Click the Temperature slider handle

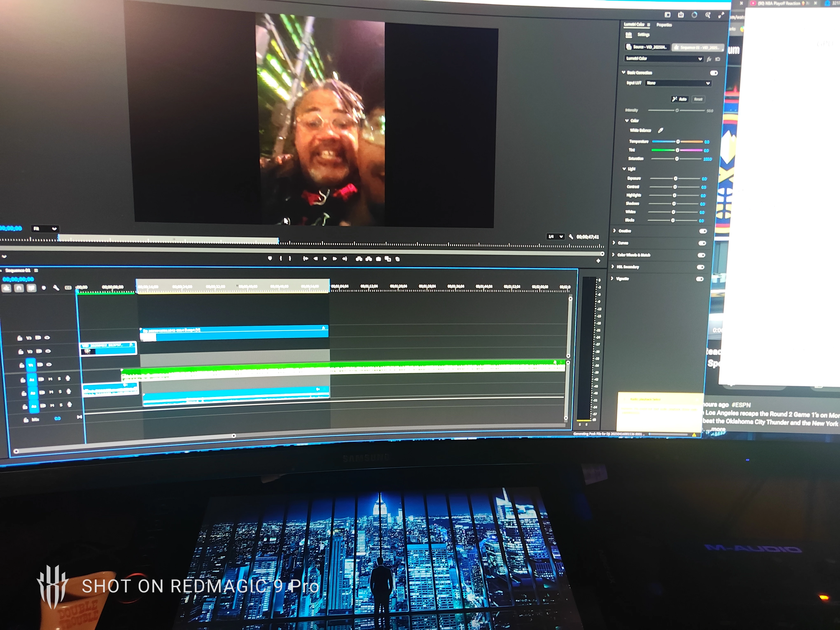[x=678, y=142]
